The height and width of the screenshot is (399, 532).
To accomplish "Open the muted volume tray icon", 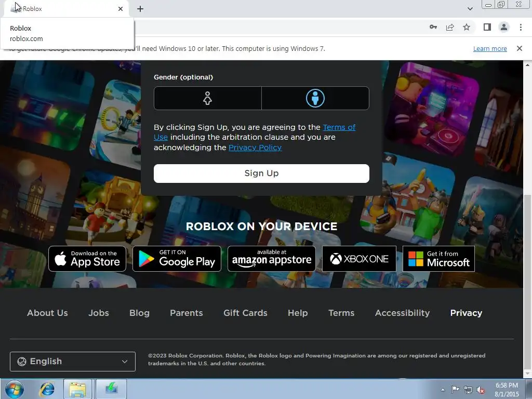I will coord(481,390).
